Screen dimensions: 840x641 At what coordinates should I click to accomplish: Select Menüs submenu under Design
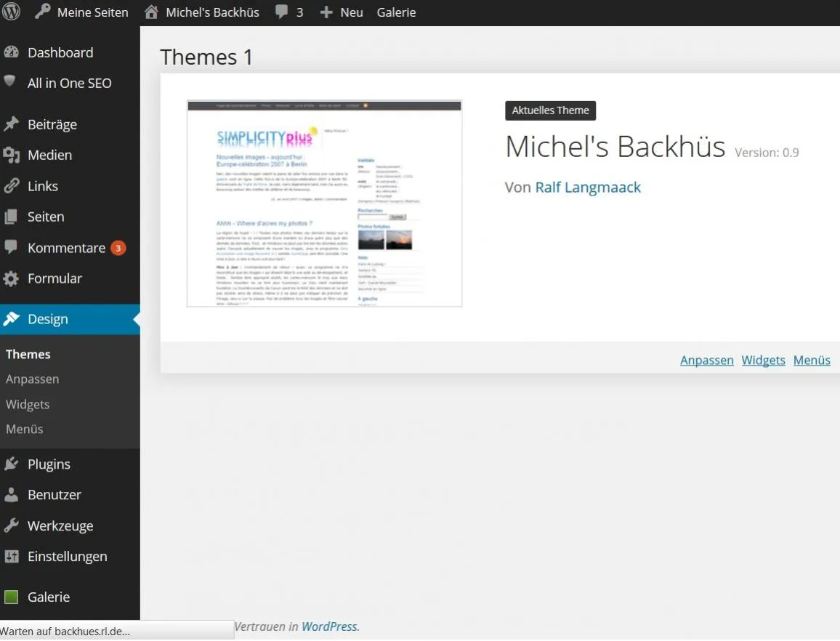coord(25,429)
